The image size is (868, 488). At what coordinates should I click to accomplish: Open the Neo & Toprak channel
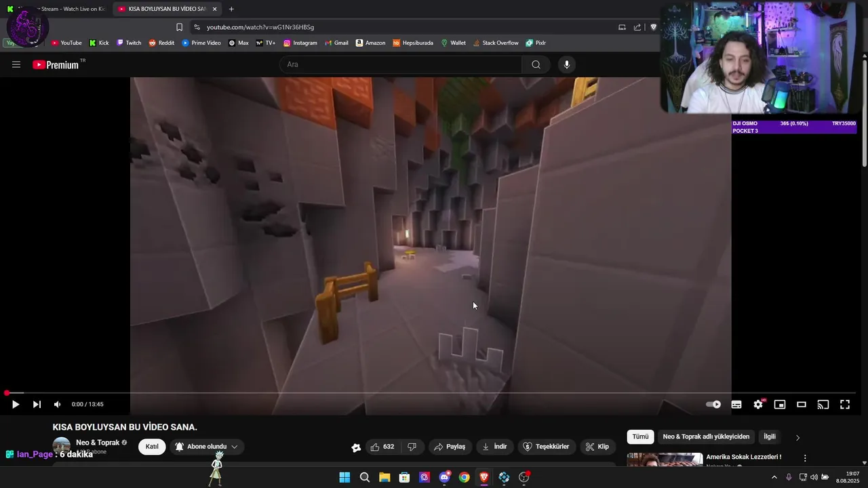click(x=98, y=443)
